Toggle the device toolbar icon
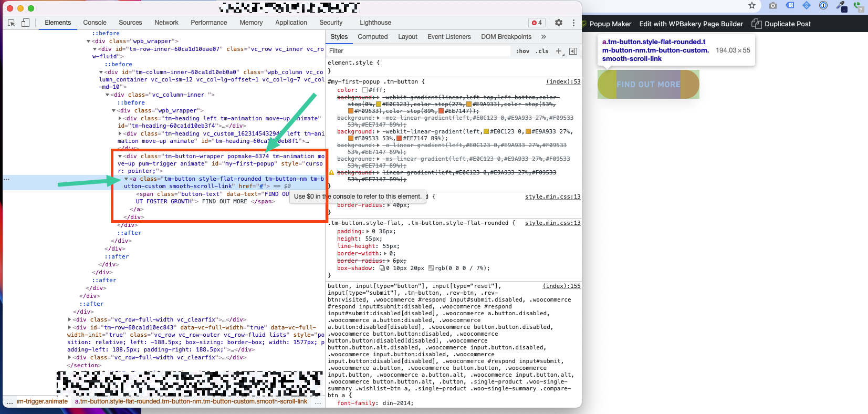868x414 pixels. tap(25, 23)
